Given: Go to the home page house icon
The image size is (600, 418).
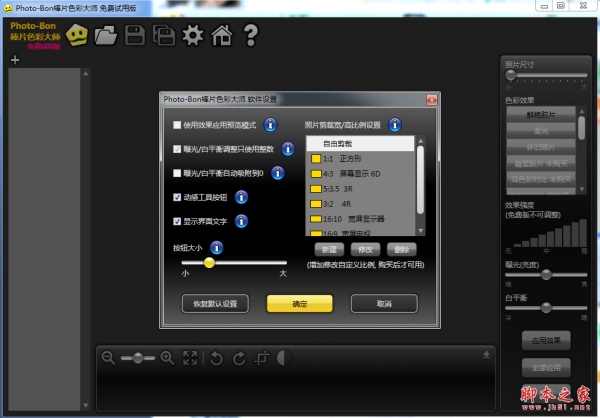Looking at the screenshot, I should [222, 36].
